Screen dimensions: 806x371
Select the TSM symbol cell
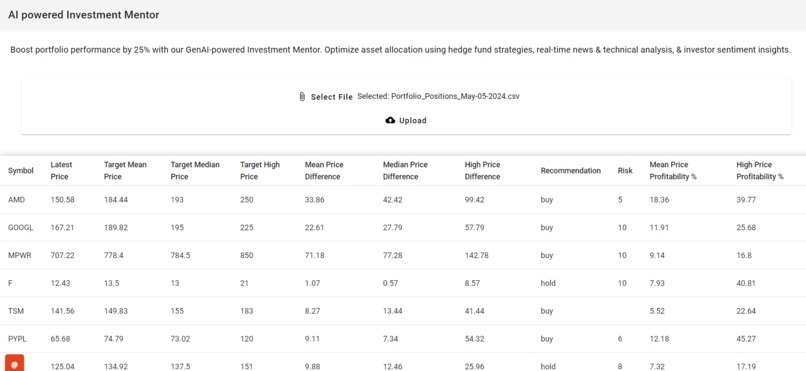pyautogui.click(x=16, y=311)
